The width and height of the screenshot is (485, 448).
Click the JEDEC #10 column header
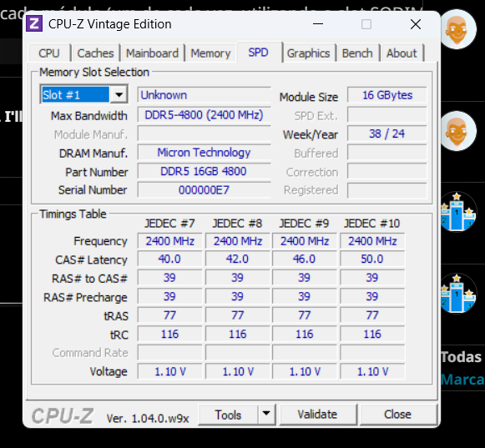[372, 224]
